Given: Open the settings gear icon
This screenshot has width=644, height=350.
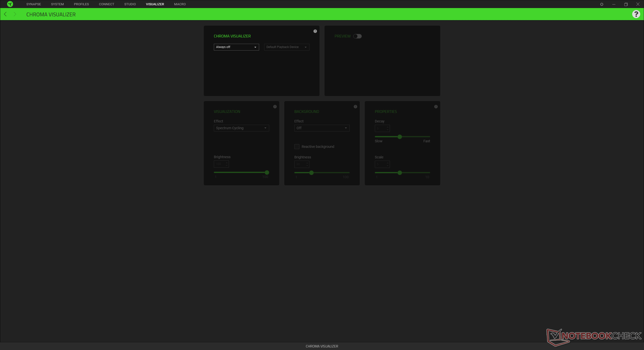Looking at the screenshot, I should 602,4.
